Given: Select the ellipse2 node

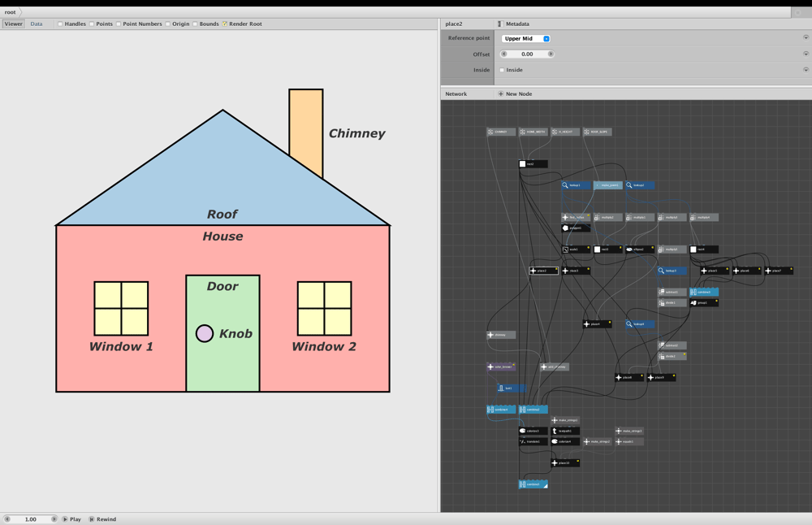Looking at the screenshot, I should (x=640, y=249).
